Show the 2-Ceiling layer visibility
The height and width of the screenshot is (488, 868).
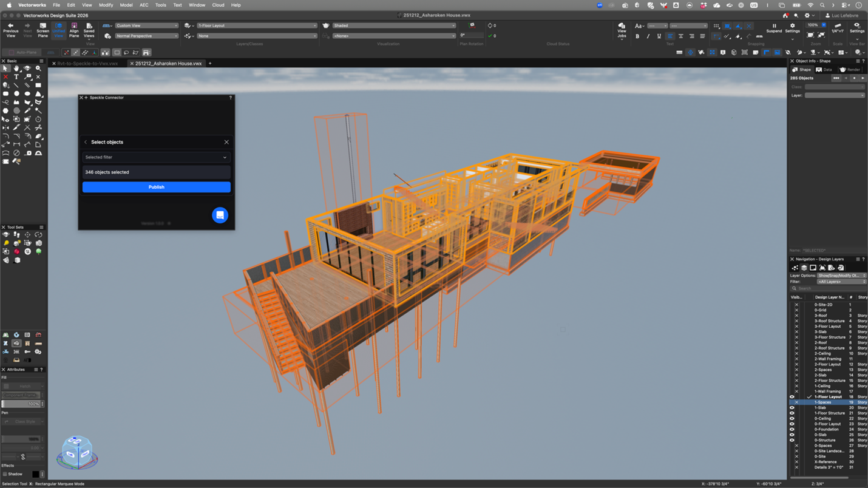point(796,353)
